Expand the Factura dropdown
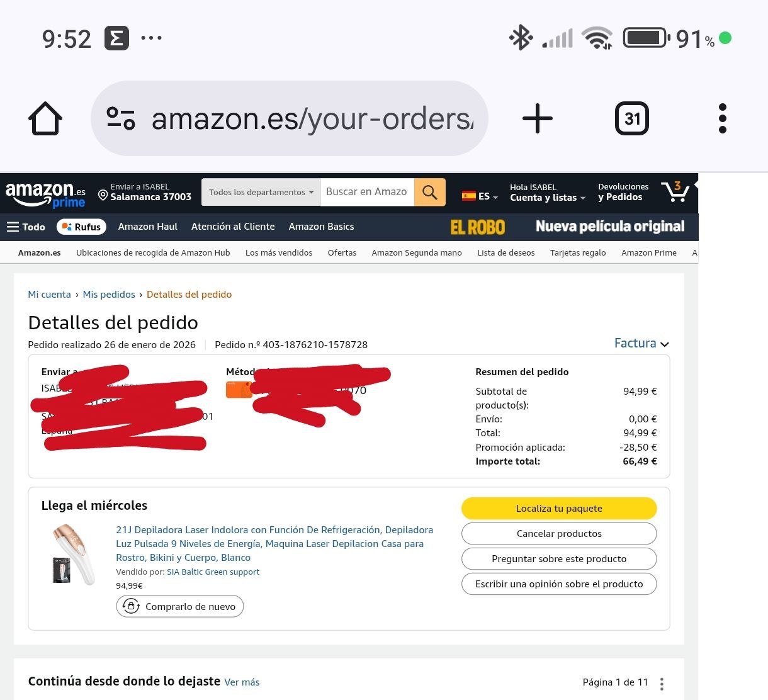 pos(641,343)
